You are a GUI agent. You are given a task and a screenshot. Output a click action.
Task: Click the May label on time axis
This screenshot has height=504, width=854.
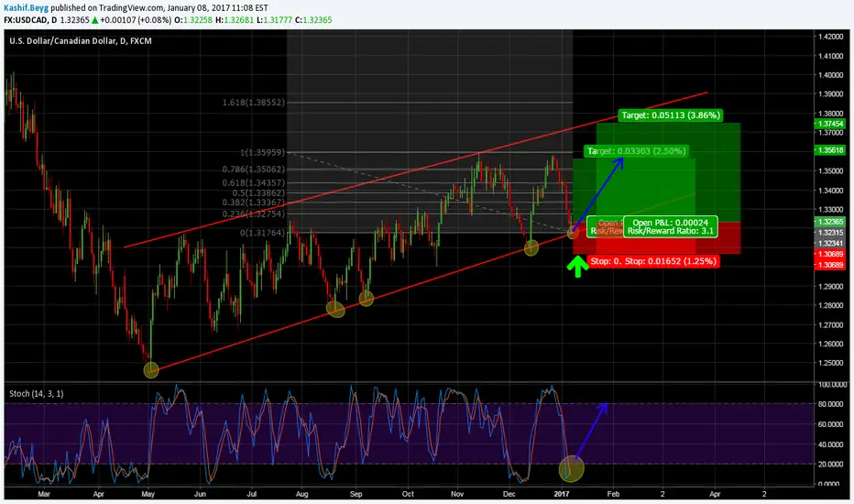click(148, 494)
